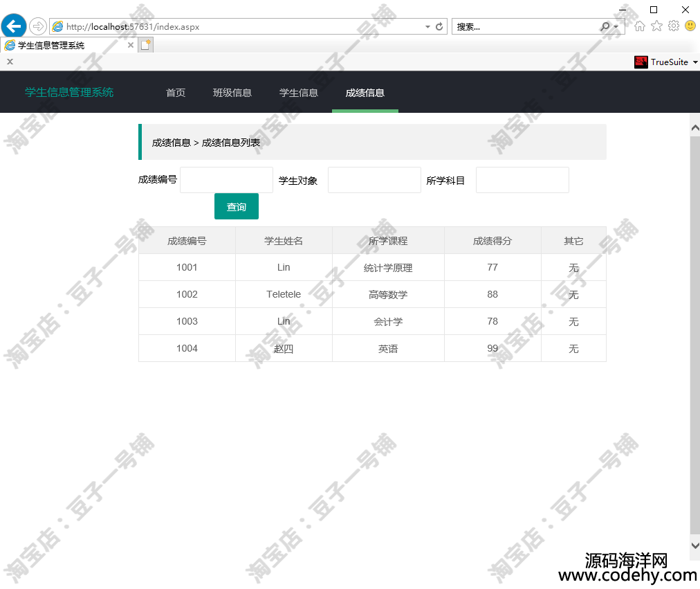Image resolution: width=700 pixels, height=589 pixels.
Task: Go to 首页 navigation item
Action: [x=176, y=93]
